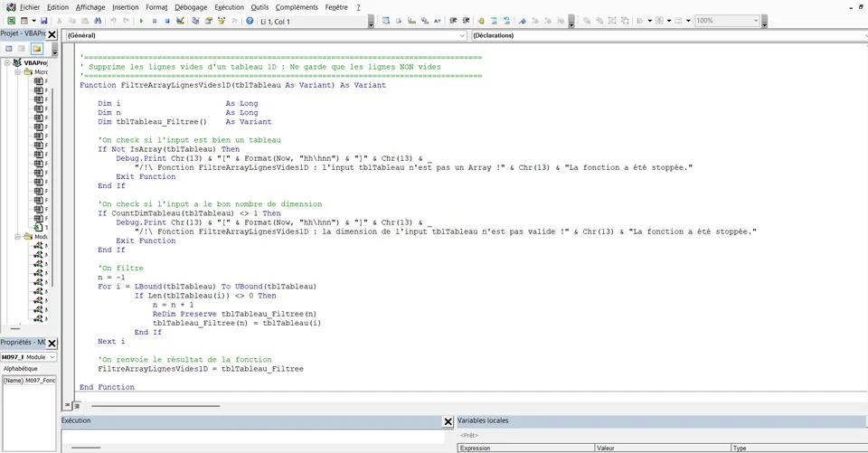The height and width of the screenshot is (453, 868).
Task: Click the Parameter Info toolbar icon
Action: pyautogui.click(x=425, y=21)
